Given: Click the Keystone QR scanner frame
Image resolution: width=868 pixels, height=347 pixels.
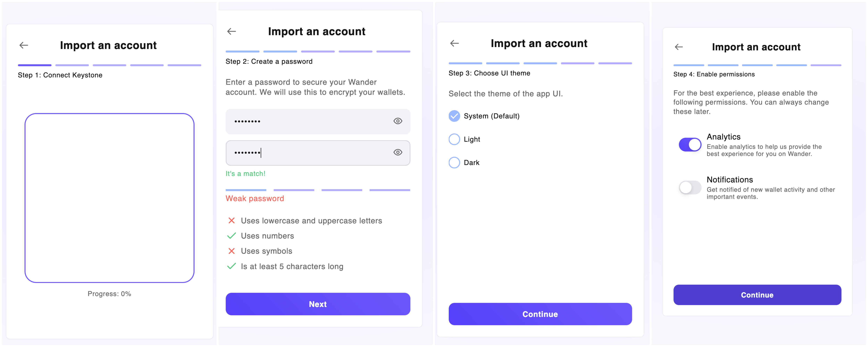Looking at the screenshot, I should 110,198.
